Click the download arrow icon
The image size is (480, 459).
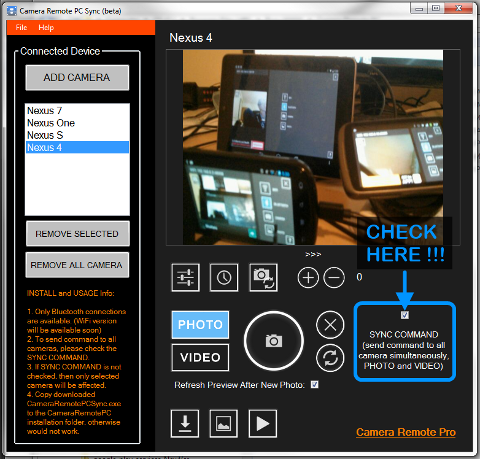pos(185,424)
